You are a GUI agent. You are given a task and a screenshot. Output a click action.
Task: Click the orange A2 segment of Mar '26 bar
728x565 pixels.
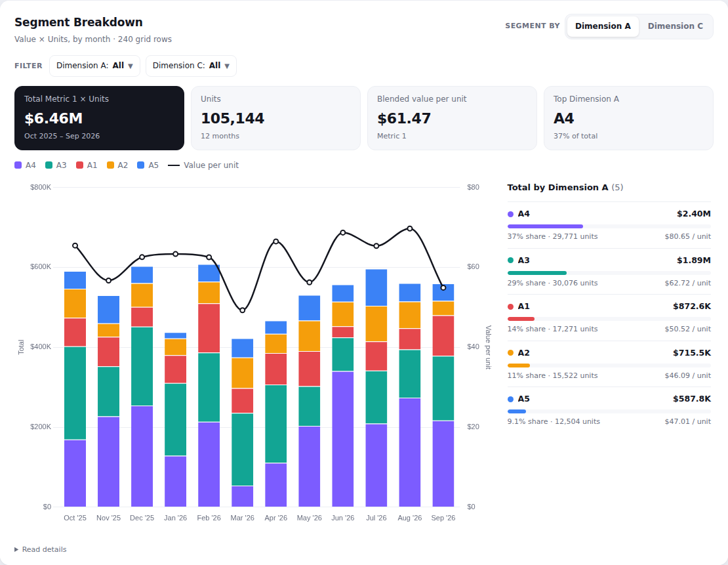[x=243, y=373]
